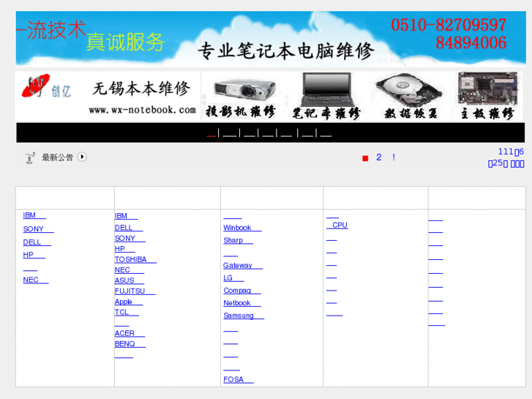Open the DELL link in first column
Viewport: 532px width, 399px height.
coord(37,242)
